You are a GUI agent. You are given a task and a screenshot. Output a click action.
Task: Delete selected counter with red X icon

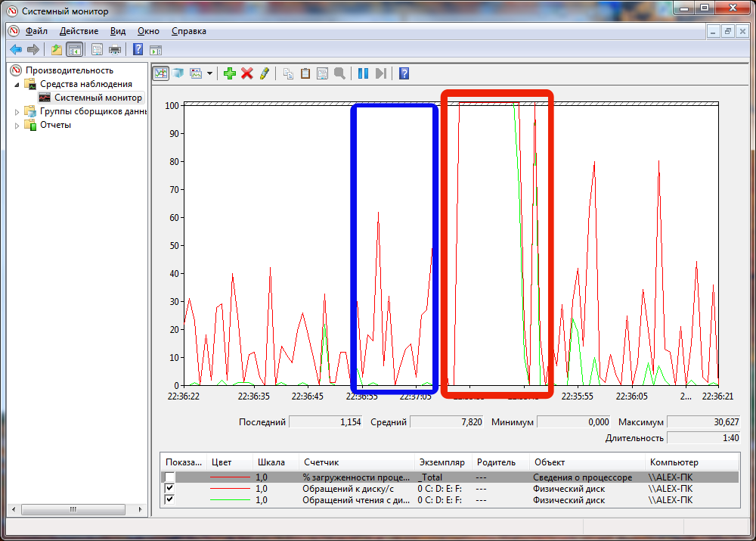[247, 73]
